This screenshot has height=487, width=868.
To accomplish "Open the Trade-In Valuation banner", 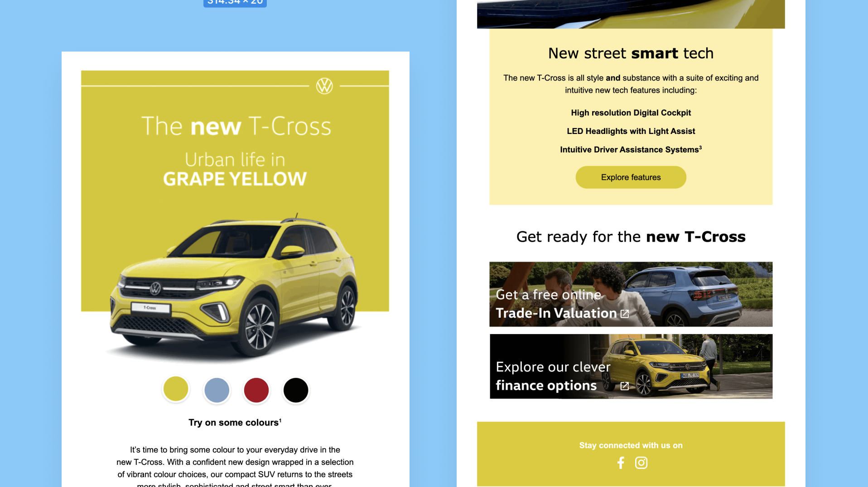I will point(631,294).
